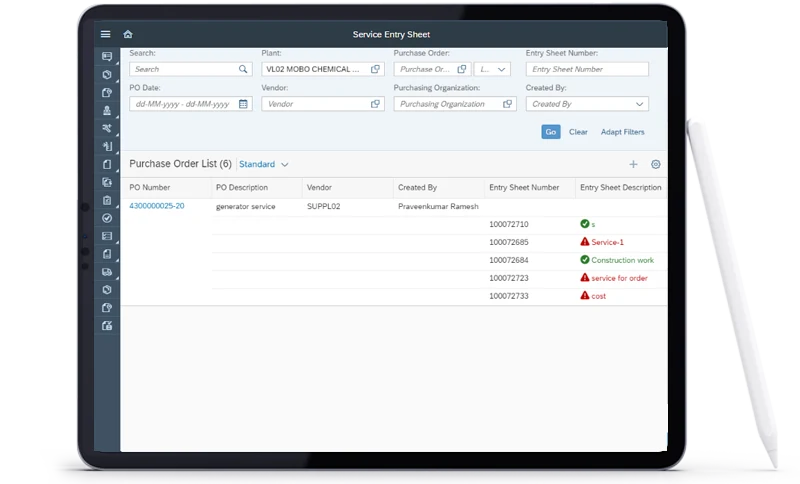The height and width of the screenshot is (484, 800).
Task: Expand the Created By dropdown
Action: click(x=639, y=104)
